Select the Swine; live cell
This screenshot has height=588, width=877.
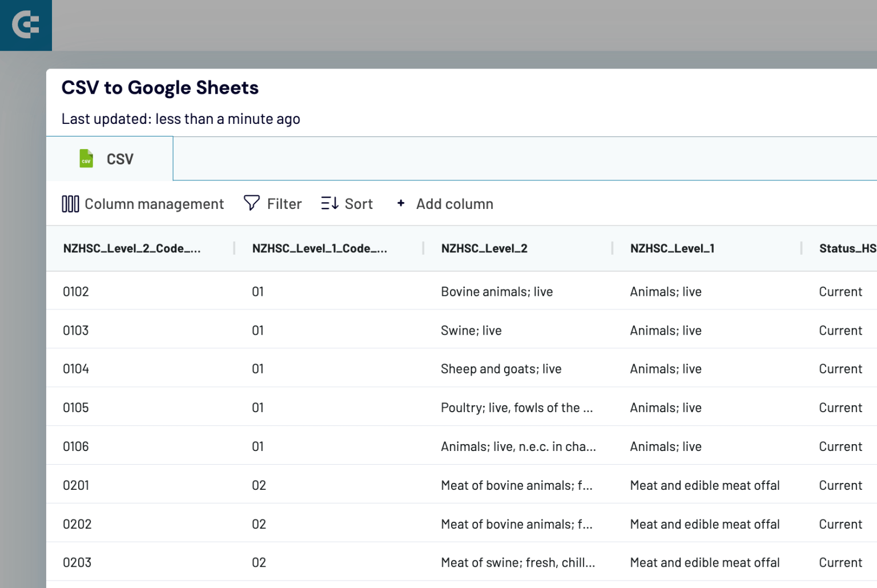471,330
